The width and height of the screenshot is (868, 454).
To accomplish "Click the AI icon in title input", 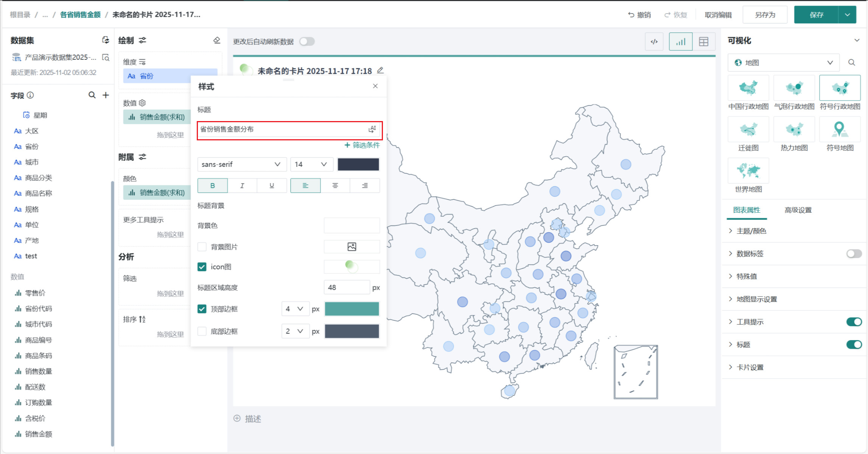I will tap(372, 129).
